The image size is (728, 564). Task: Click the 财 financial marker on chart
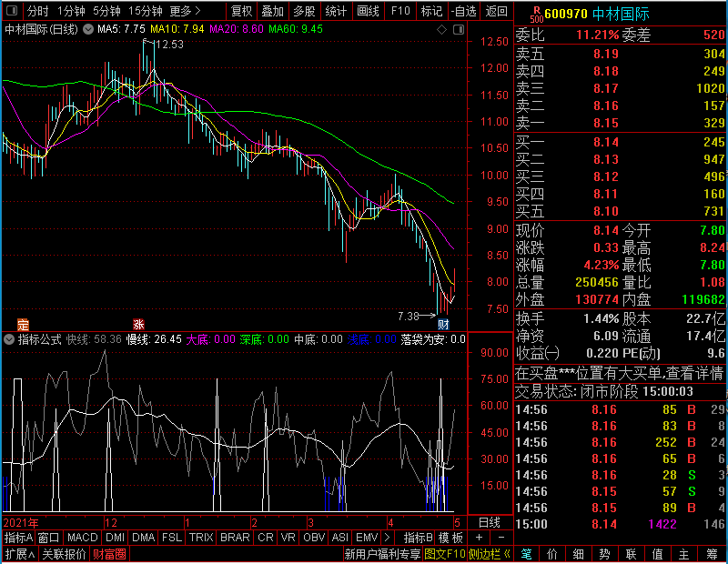443,324
